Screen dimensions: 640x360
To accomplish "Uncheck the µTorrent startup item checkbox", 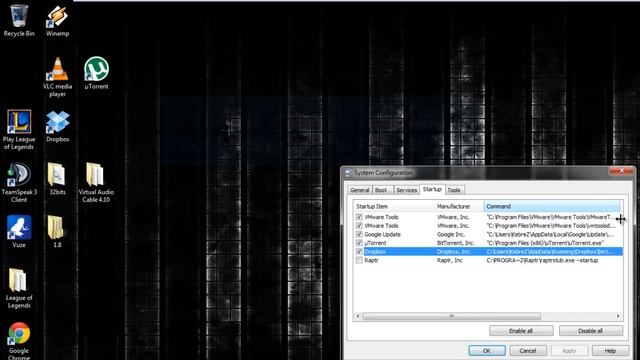I will click(x=359, y=243).
